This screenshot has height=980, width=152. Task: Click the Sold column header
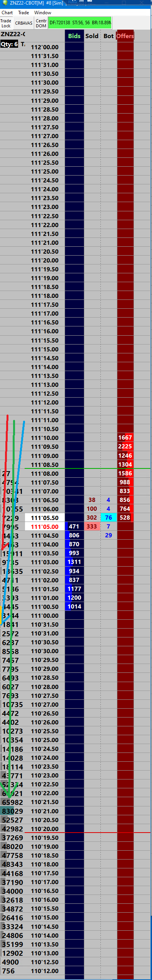92,36
